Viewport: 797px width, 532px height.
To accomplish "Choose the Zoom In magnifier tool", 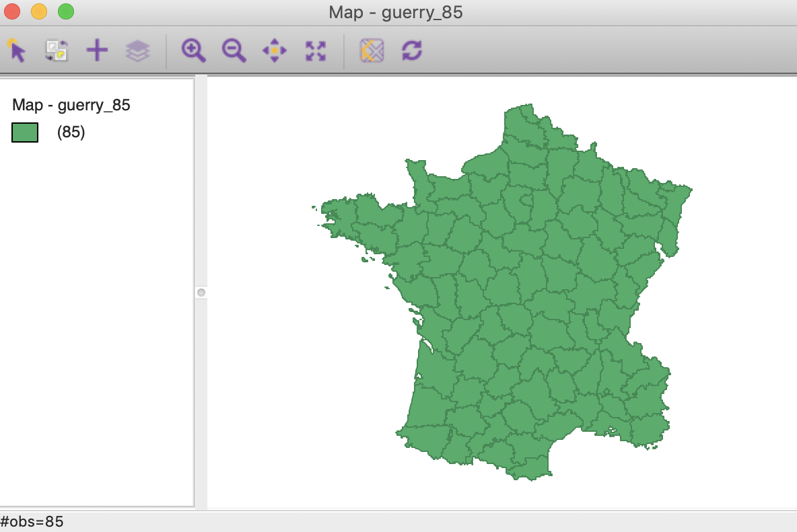I will [x=193, y=50].
